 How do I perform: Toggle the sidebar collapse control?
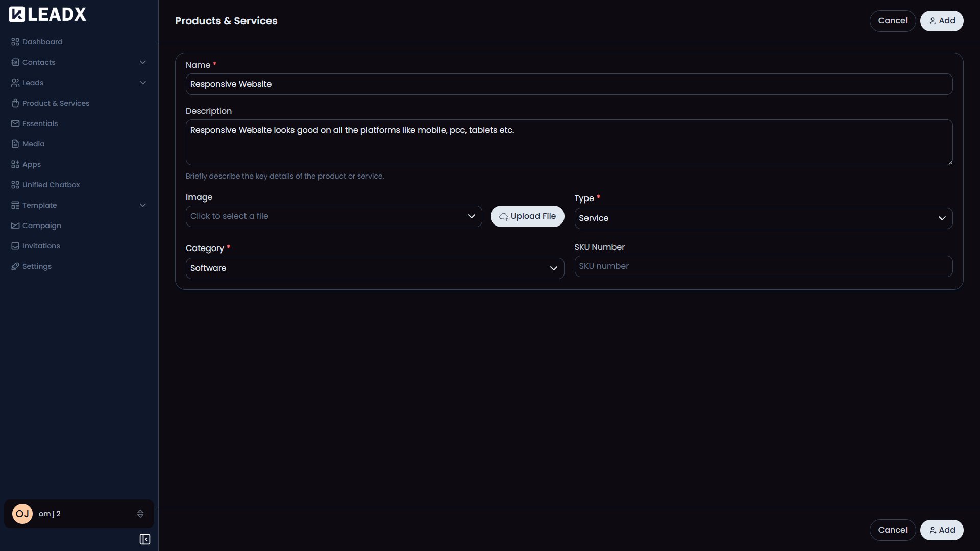[144, 539]
